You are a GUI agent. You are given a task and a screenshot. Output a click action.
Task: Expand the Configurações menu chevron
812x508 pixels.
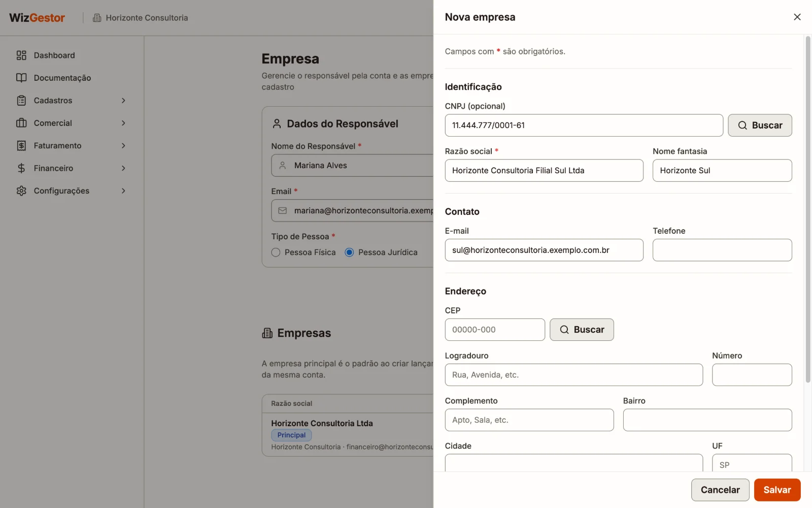pyautogui.click(x=123, y=191)
